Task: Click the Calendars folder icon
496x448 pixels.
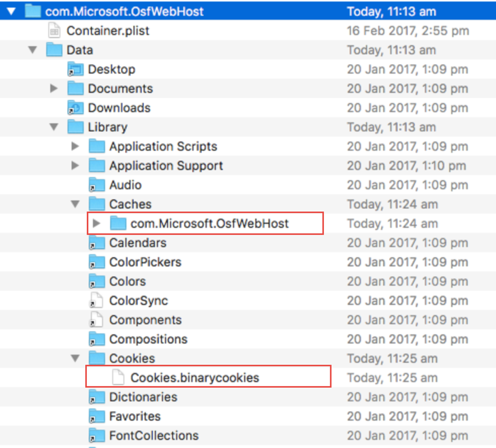Action: (96, 243)
